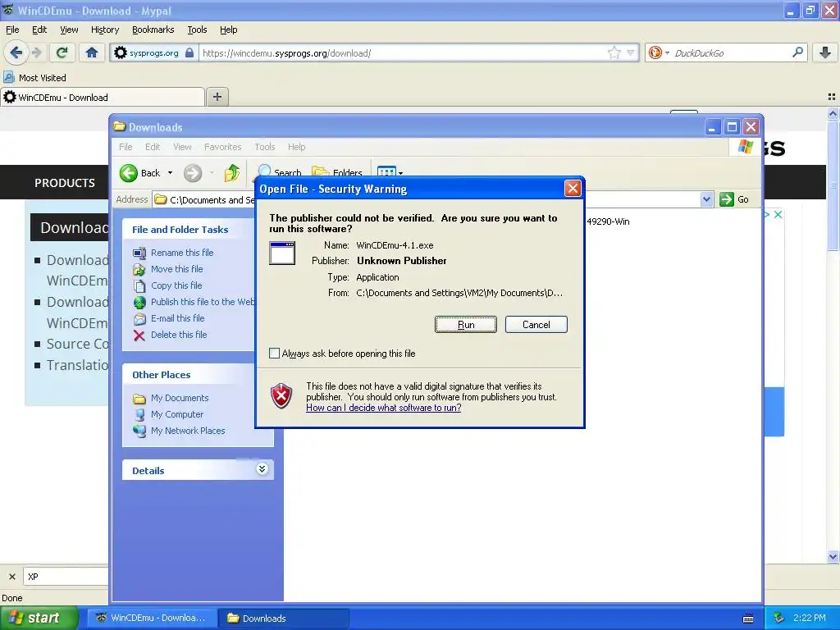Click Go next to the Address bar
840x630 pixels.
click(734, 199)
